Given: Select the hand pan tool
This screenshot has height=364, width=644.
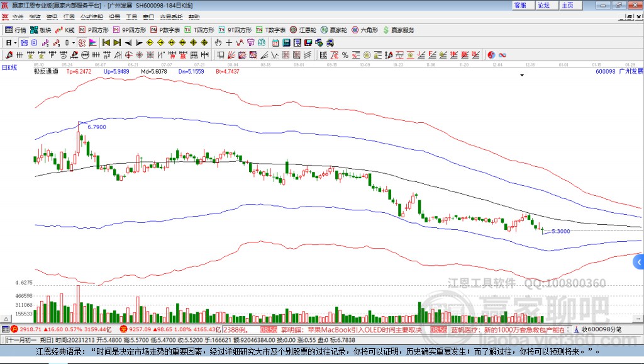Looking at the screenshot, I should 218,43.
